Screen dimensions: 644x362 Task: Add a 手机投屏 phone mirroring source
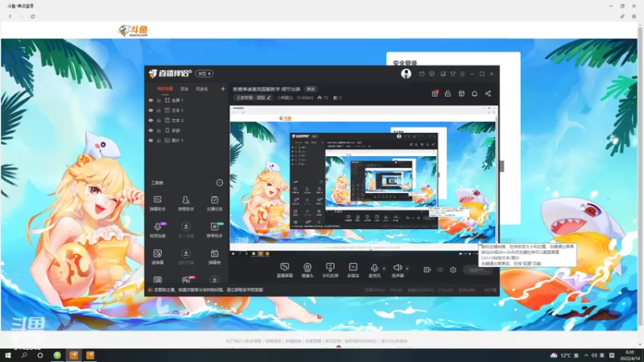click(330, 270)
